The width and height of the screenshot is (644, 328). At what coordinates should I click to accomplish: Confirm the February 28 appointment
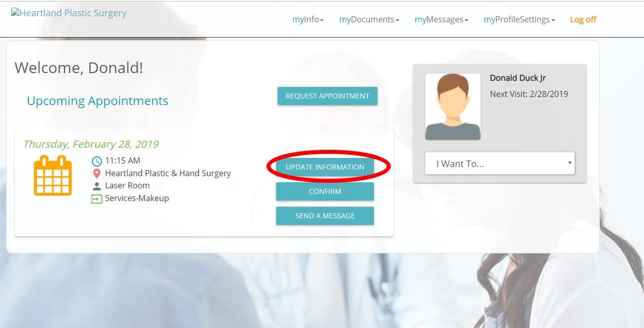click(x=325, y=191)
